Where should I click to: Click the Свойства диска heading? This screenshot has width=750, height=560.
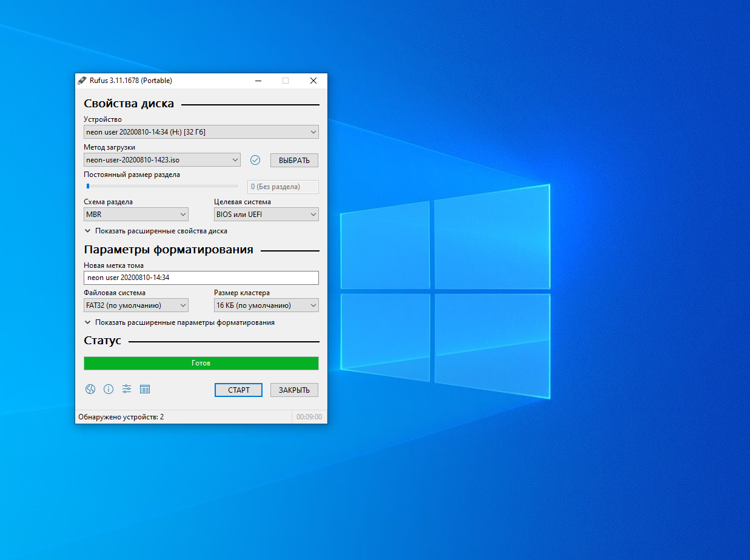coord(129,104)
